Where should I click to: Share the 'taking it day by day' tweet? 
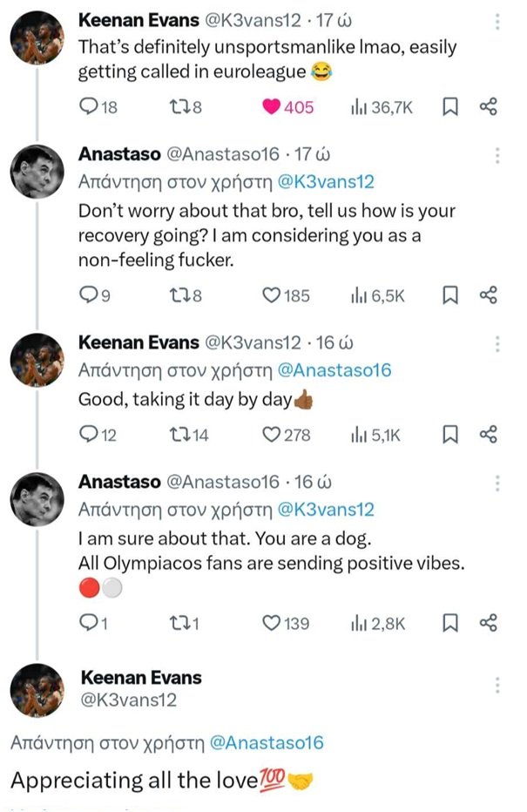click(x=488, y=434)
